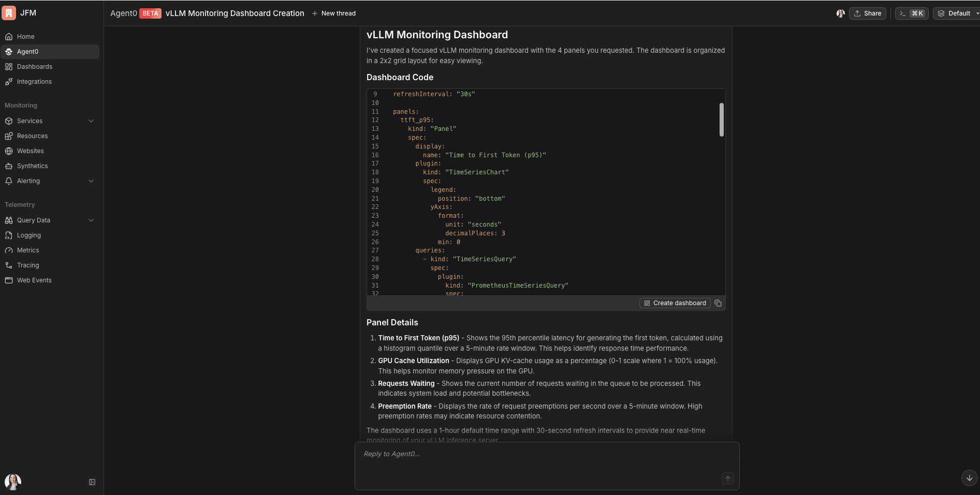The width and height of the screenshot is (980, 495).
Task: Open Home in the sidebar
Action: [50, 37]
